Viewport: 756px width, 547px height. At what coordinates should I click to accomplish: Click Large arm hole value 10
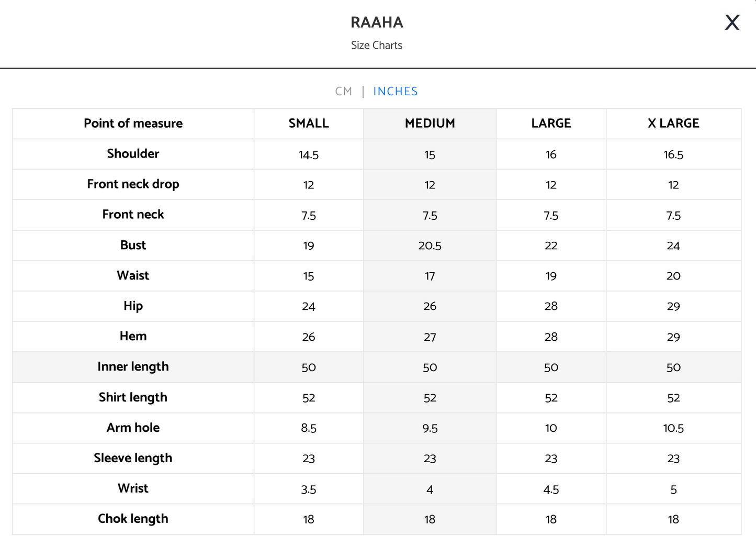(551, 428)
